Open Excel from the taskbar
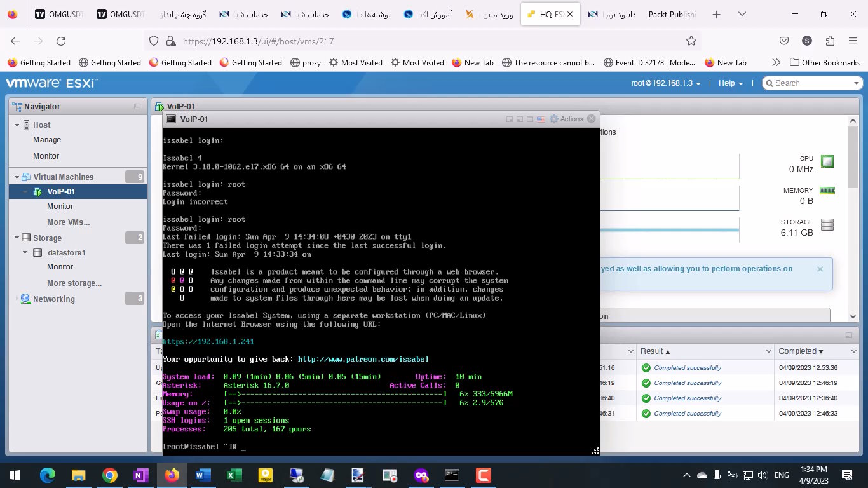The height and width of the screenshot is (488, 868). pyautogui.click(x=234, y=475)
